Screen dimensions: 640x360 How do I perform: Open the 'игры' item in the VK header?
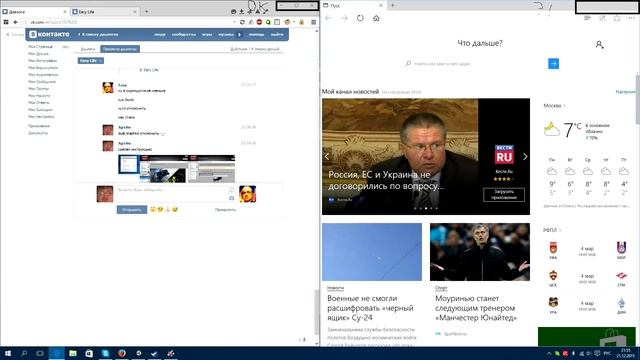[207, 35]
